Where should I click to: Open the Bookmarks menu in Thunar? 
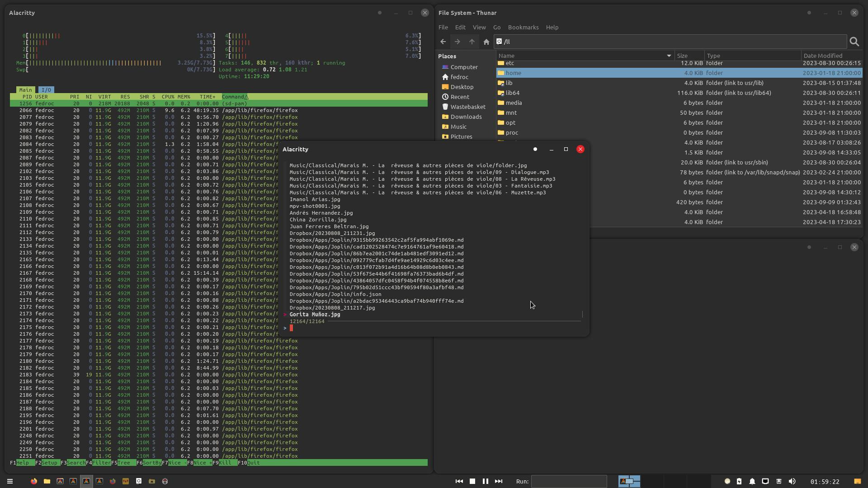click(523, 27)
